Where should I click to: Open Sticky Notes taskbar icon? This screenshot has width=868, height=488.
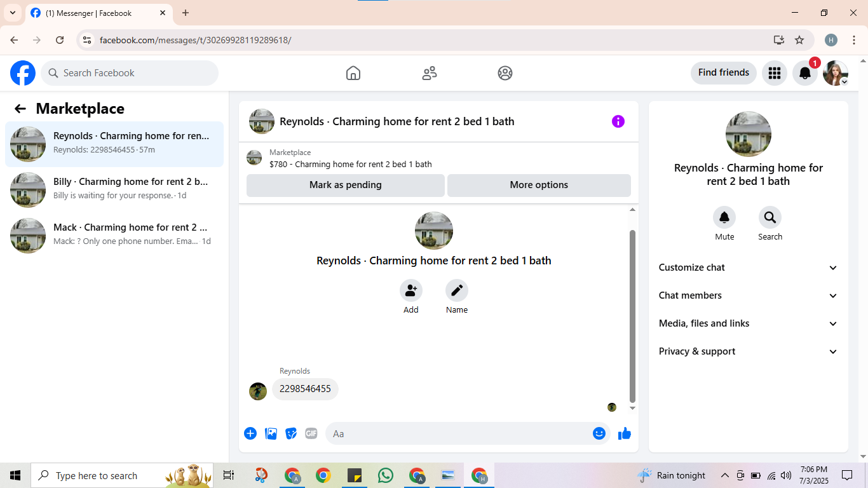point(355,475)
